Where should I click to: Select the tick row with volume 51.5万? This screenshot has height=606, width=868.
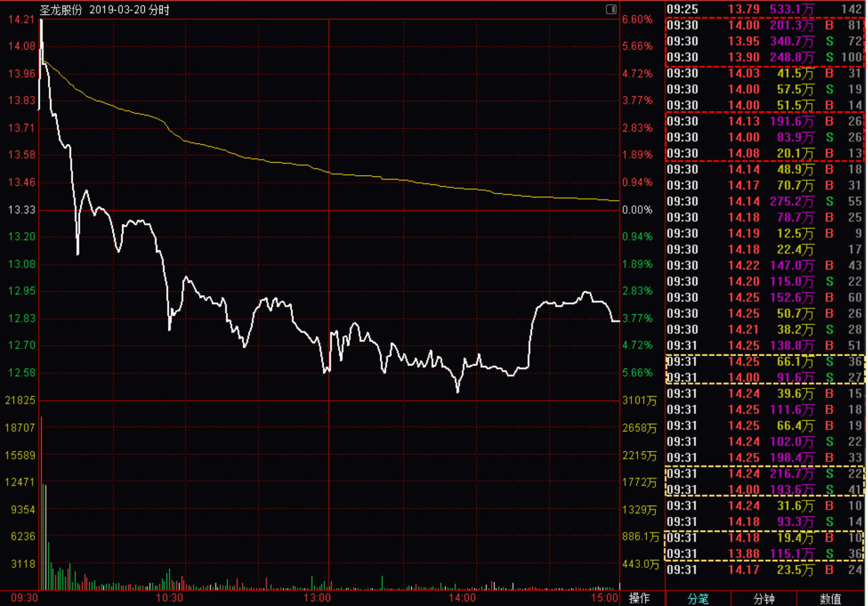point(765,105)
